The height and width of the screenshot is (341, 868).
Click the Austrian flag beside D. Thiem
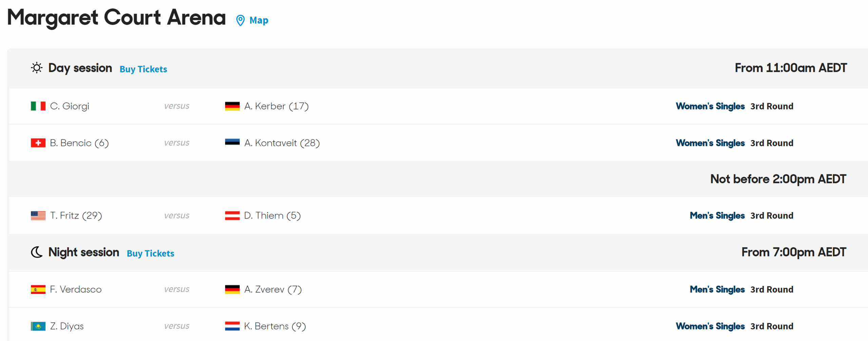click(232, 215)
